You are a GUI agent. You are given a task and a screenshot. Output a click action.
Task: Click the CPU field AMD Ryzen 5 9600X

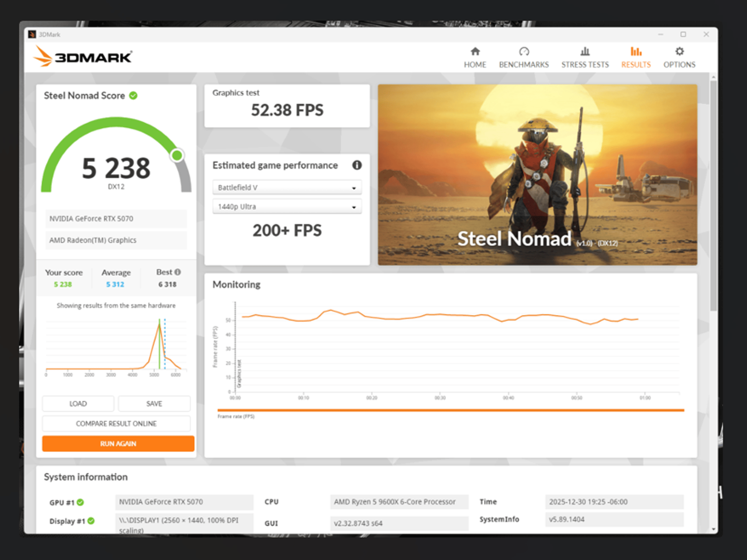click(x=399, y=502)
